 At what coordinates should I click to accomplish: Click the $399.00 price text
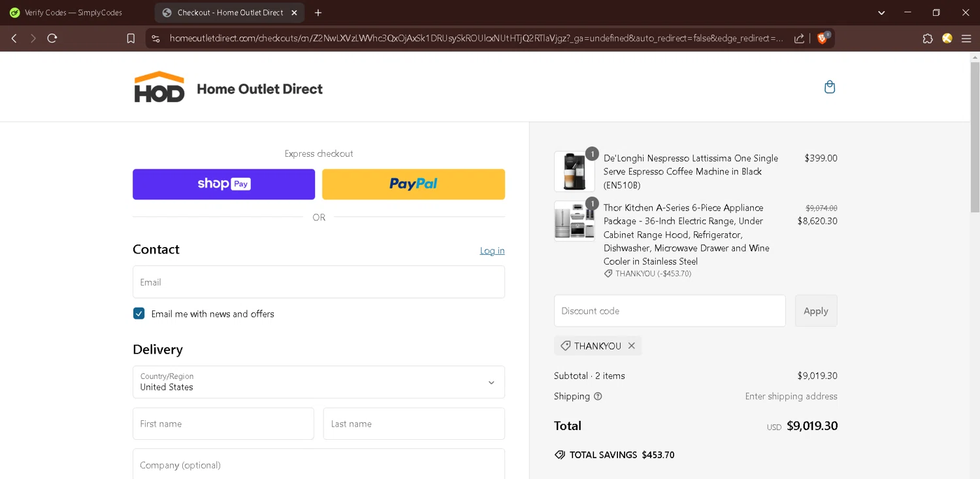coord(821,158)
